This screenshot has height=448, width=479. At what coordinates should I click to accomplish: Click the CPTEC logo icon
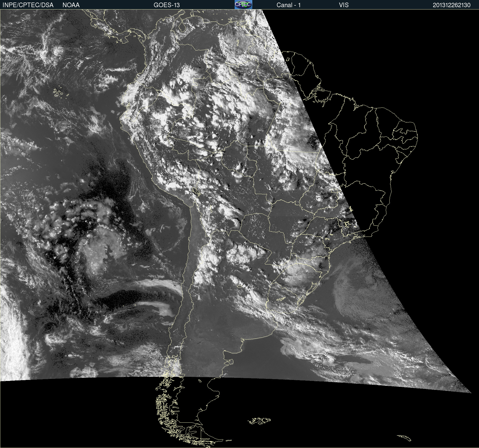click(243, 5)
